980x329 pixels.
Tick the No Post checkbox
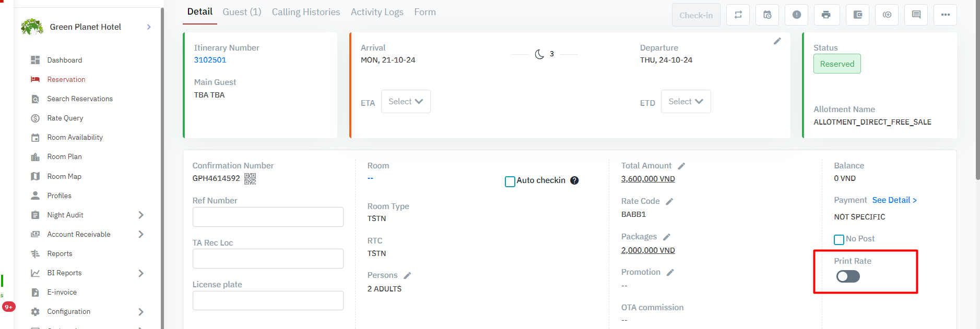pyautogui.click(x=839, y=239)
